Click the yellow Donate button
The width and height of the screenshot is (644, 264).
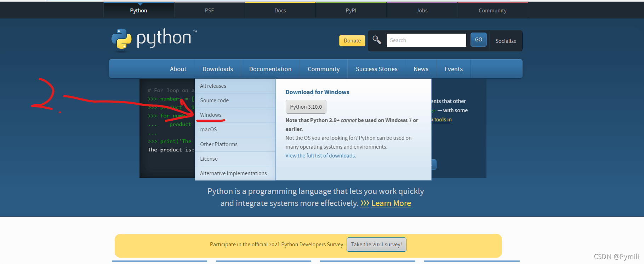(x=352, y=41)
